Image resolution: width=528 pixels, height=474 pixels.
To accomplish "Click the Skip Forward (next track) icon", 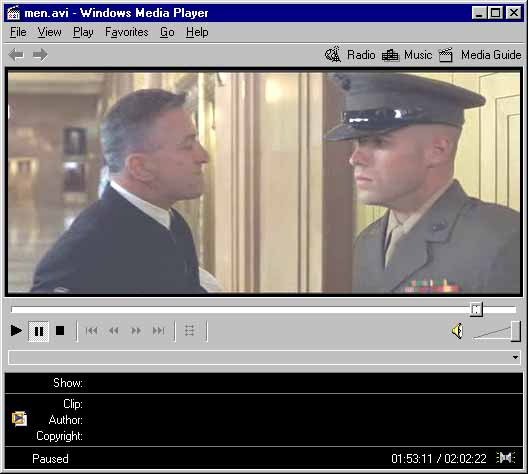I will pos(158,331).
